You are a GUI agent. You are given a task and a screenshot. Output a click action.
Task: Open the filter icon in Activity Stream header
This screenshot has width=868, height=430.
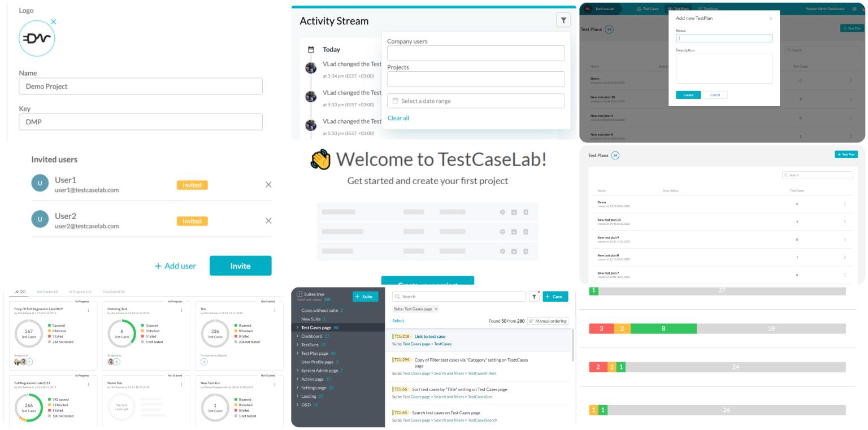pos(563,19)
